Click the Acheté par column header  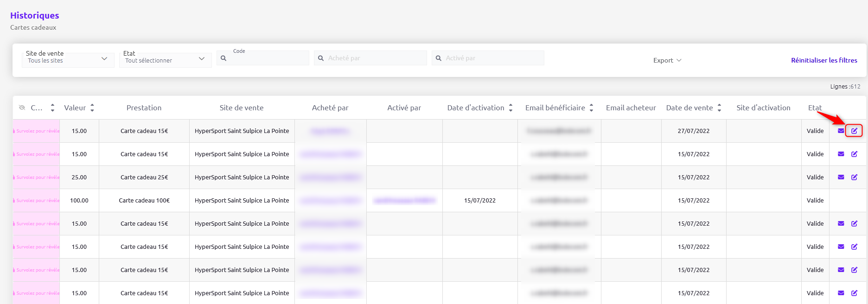[330, 108]
